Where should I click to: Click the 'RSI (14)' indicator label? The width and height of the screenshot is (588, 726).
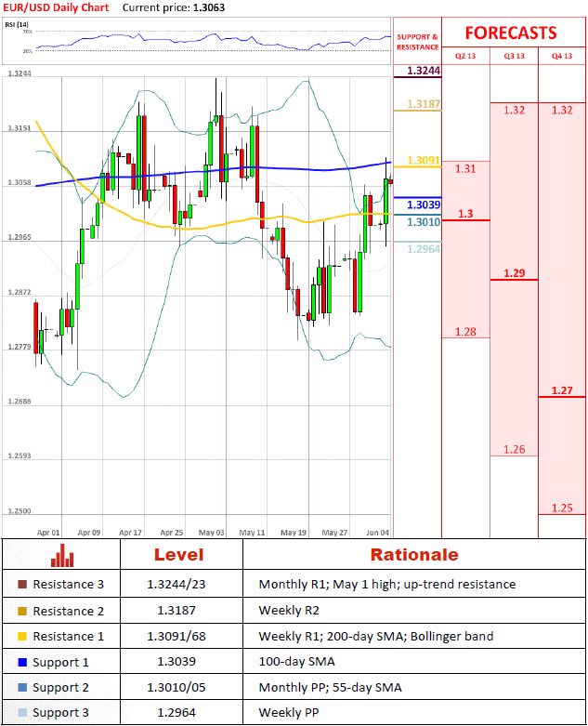coord(17,24)
